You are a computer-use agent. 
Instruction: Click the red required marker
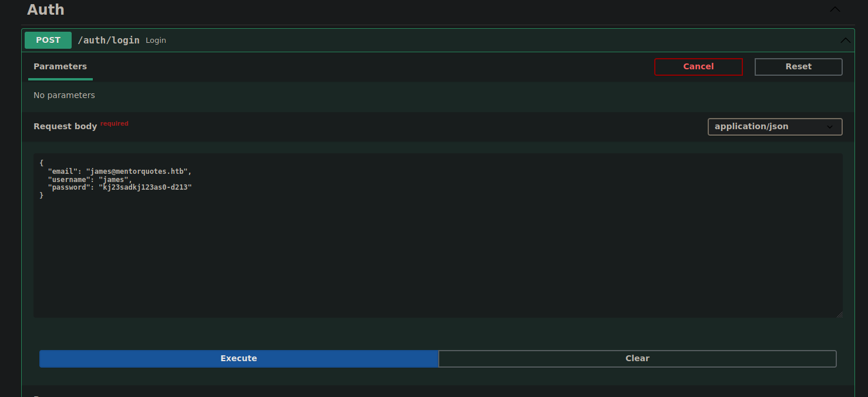point(114,123)
